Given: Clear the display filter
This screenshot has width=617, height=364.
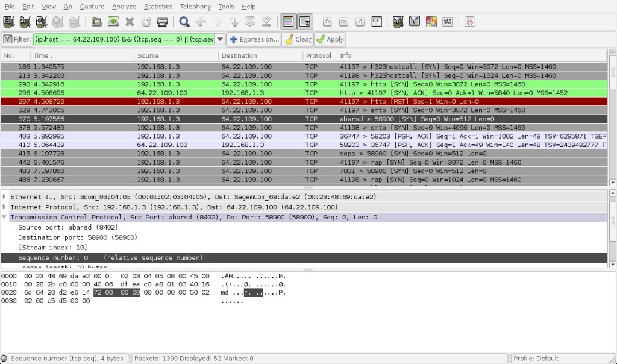Looking at the screenshot, I should click(x=298, y=39).
